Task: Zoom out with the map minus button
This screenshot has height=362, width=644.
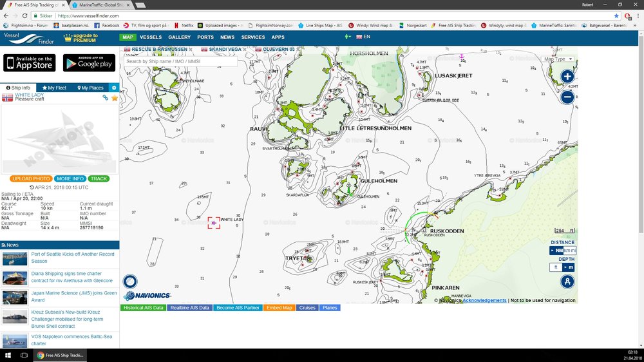Action: 567,97
